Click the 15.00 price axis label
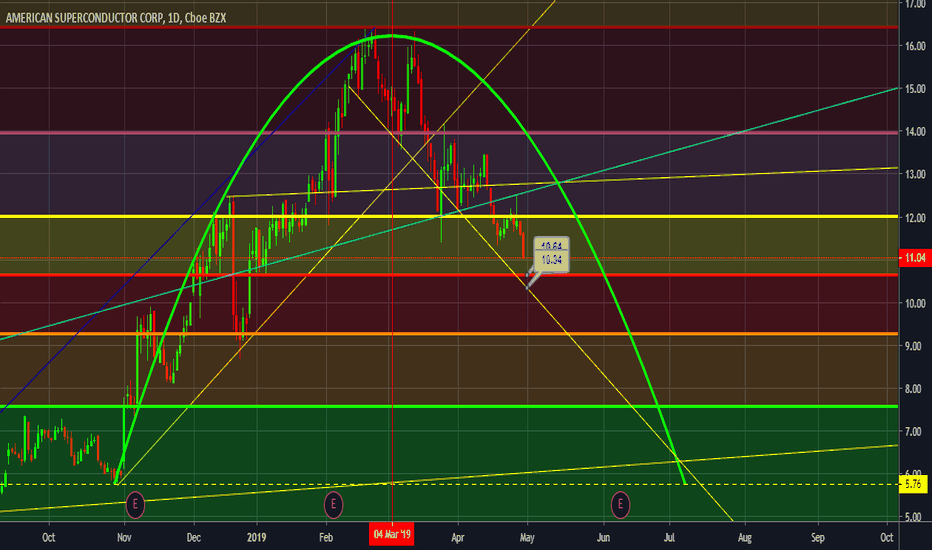Image resolution: width=932 pixels, height=550 pixels. coord(915,89)
